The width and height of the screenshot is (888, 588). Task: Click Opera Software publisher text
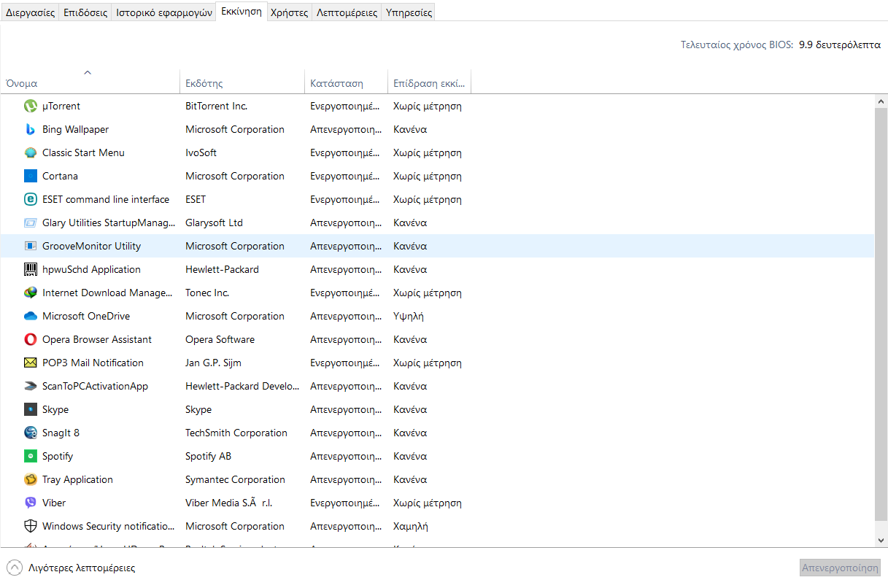pos(220,339)
